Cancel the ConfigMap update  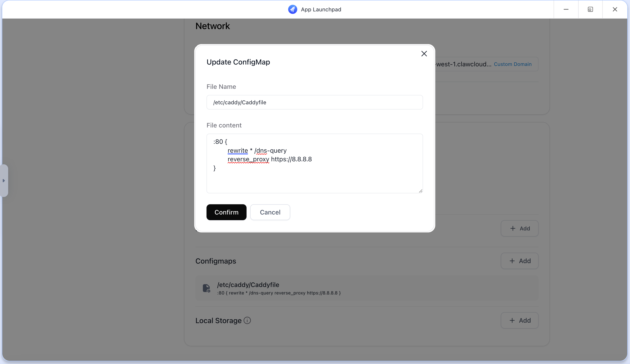pos(270,212)
